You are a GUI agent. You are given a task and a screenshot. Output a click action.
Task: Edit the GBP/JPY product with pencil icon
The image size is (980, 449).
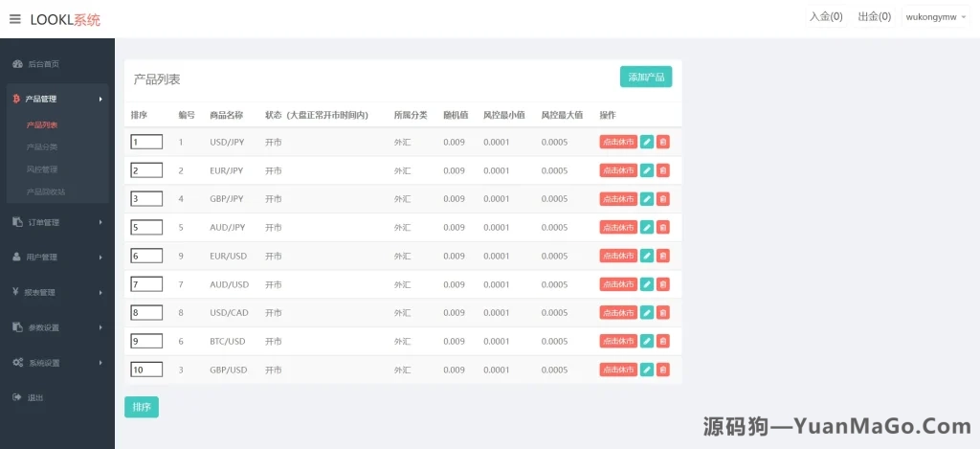coord(647,199)
